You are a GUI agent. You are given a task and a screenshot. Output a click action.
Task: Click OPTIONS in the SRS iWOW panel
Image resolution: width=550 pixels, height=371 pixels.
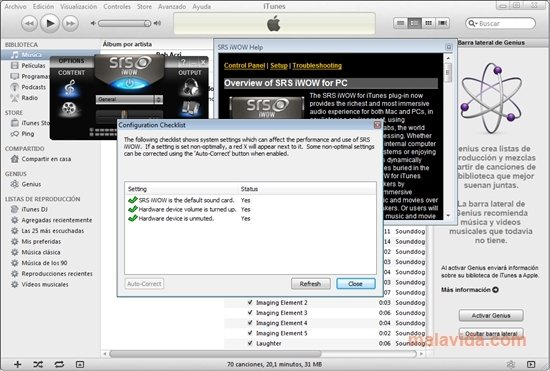[71, 61]
